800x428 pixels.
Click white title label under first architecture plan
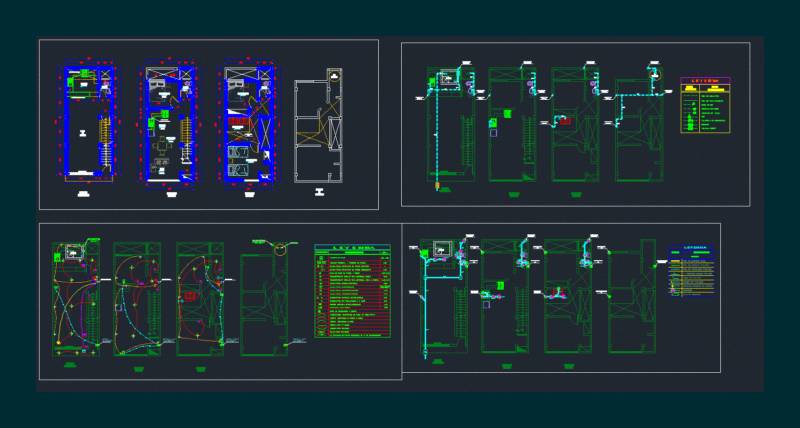coord(83,194)
